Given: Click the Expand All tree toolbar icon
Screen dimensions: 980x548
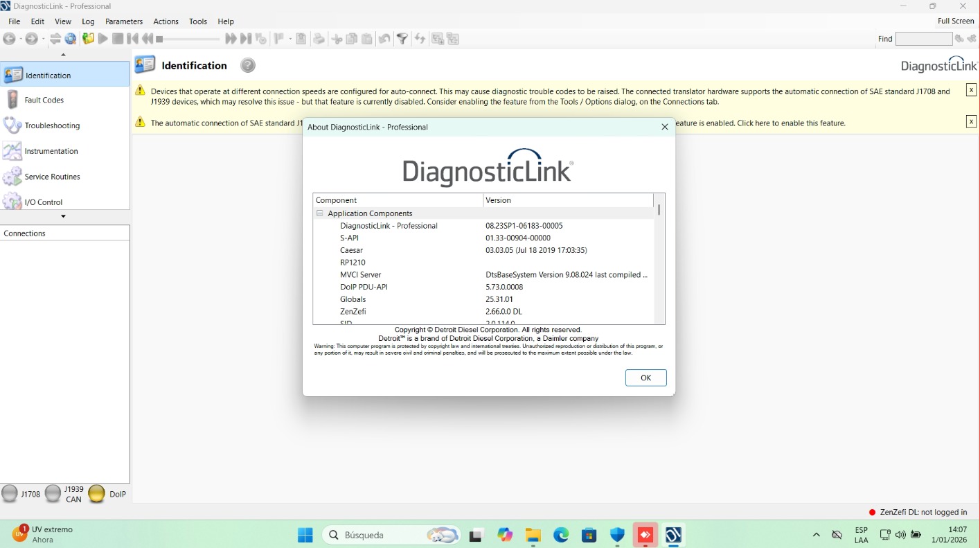Looking at the screenshot, I should (438, 39).
